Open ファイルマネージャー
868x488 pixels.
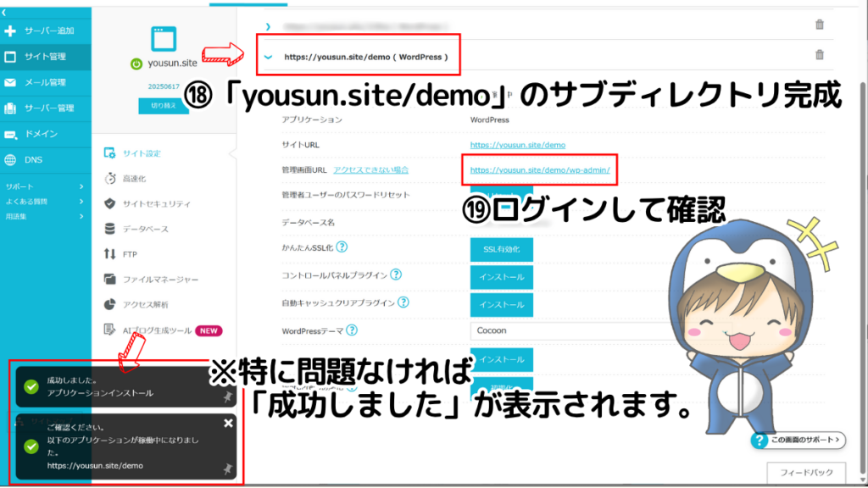160,280
